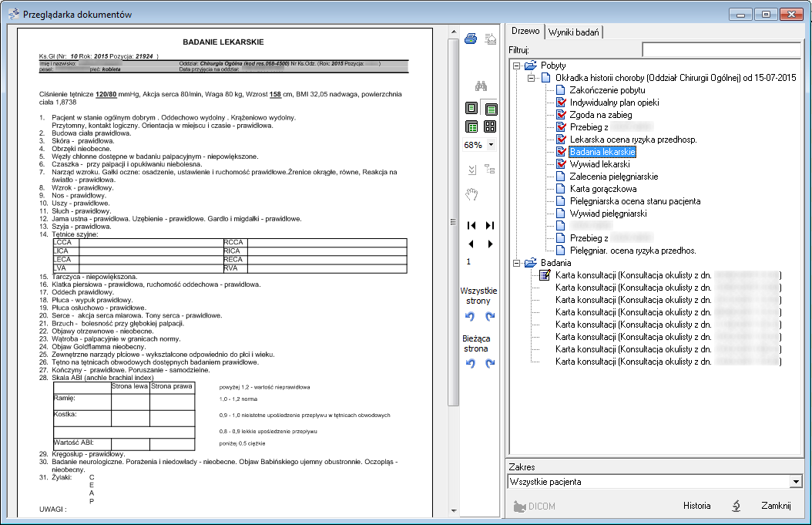Open Lekarska ocena ryzyka przedhosp. document
This screenshot has height=525, width=812.
click(x=632, y=140)
